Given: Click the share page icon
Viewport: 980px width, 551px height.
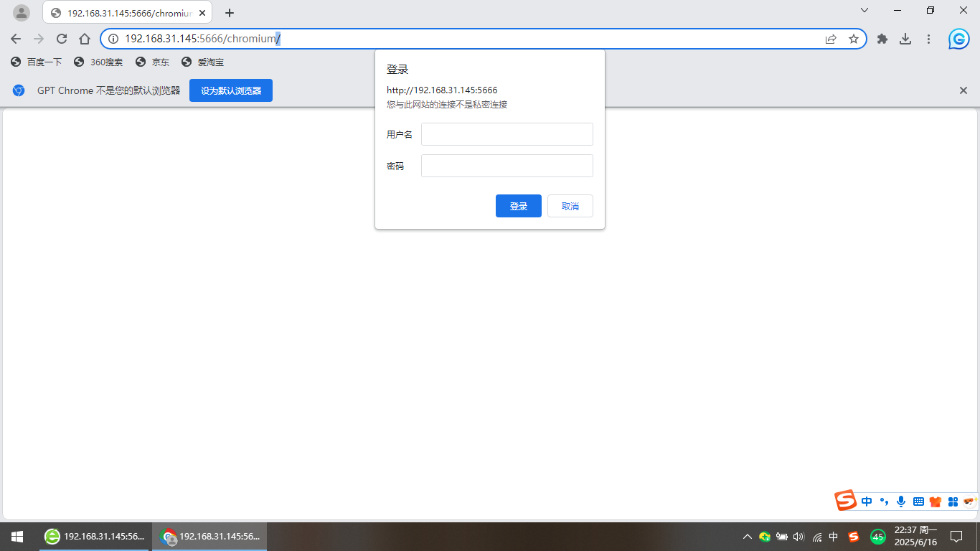Looking at the screenshot, I should [831, 39].
